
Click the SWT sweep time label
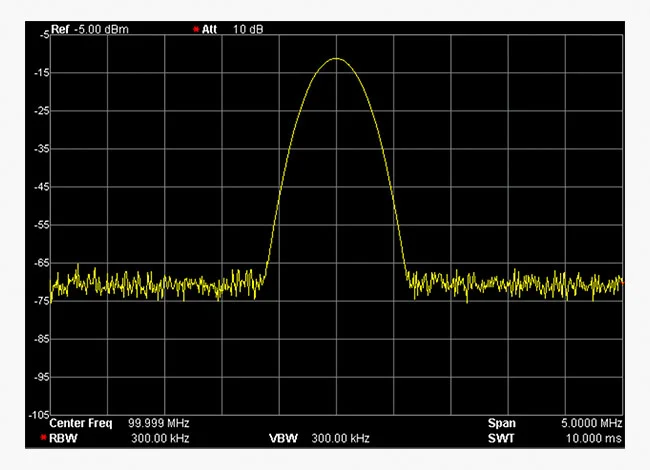[x=501, y=438]
